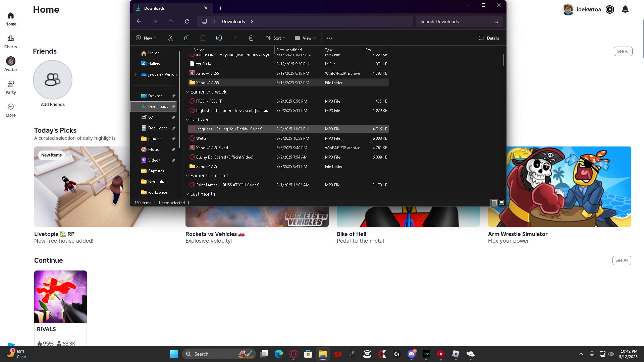Open the idekwtoa profile link

(x=589, y=9)
